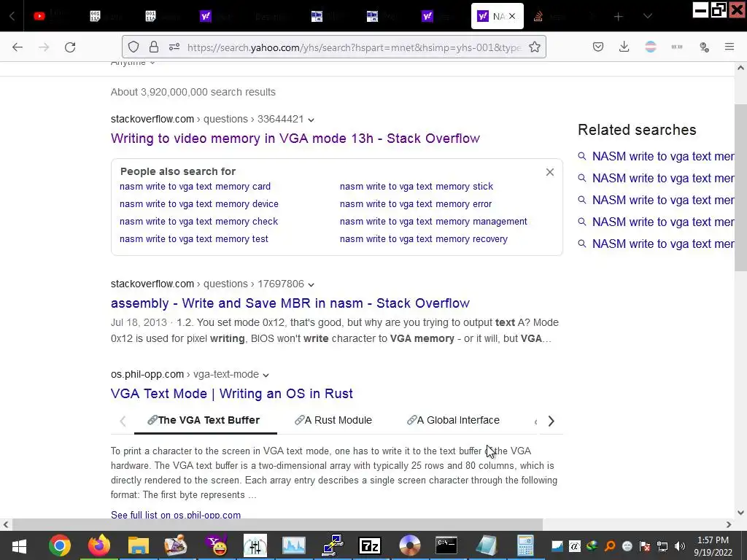
Task: Go back using the browser back arrow
Action: click(18, 47)
